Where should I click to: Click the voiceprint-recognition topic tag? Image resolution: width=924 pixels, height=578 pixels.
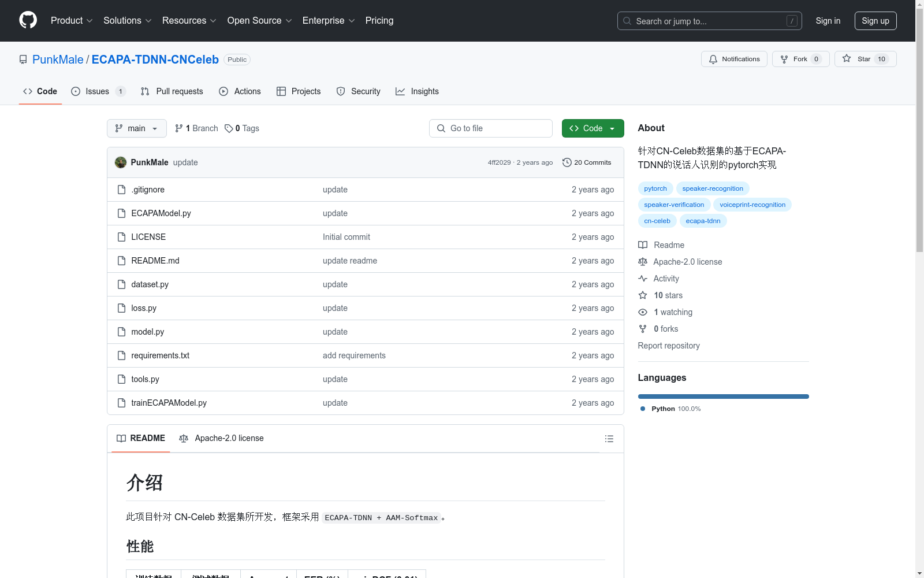(752, 205)
